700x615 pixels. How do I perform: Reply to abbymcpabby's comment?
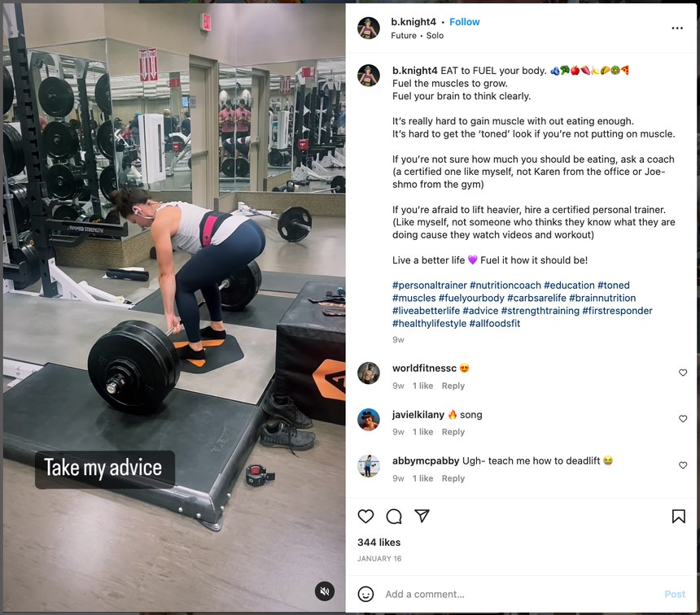tap(453, 478)
